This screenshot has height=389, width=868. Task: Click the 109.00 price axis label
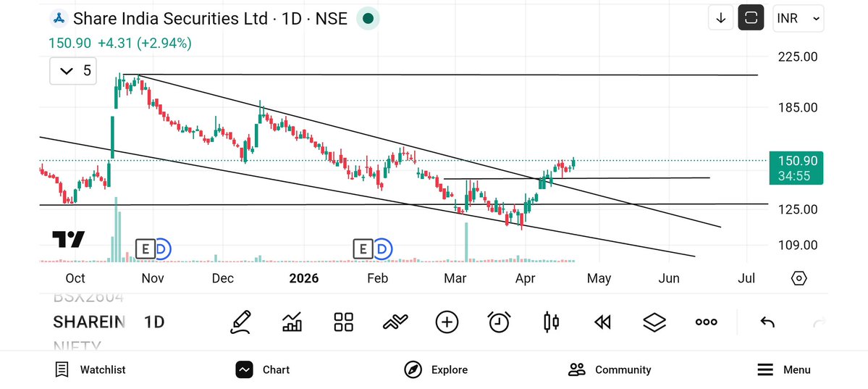click(798, 245)
